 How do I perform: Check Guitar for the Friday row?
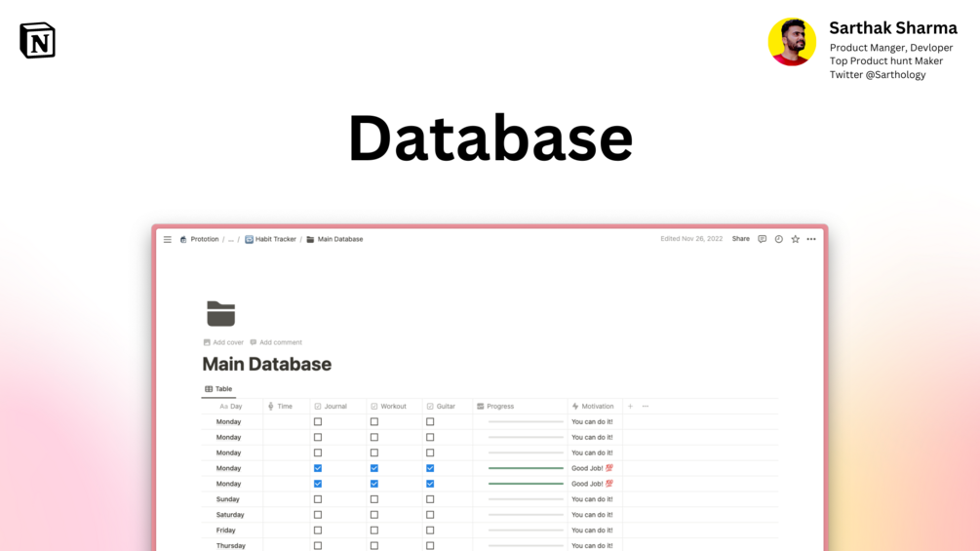tap(430, 531)
